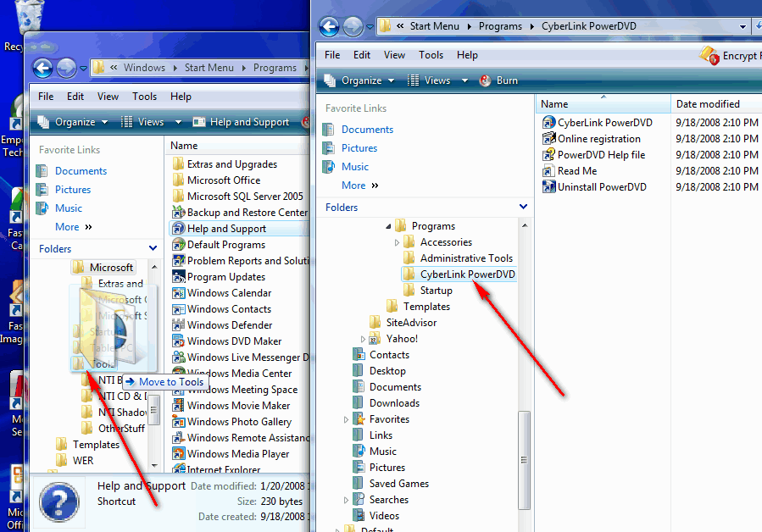Screen dimensions: 762x532
Task: Open Pictures favorite link in PowerDVD window
Action: [359, 147]
